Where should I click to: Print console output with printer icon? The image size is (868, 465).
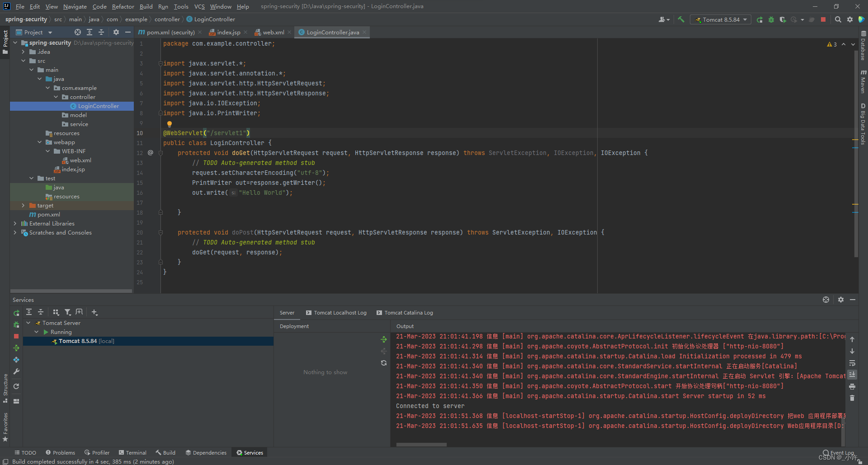(852, 386)
